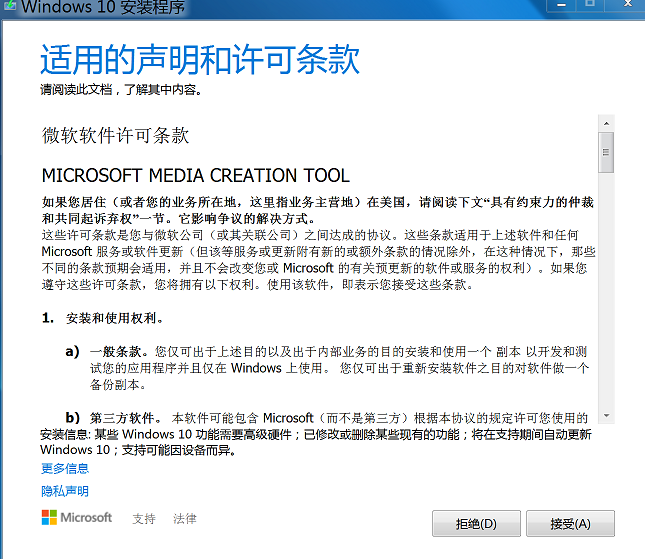Open the 隐私声明 privacy statement link
The image size is (645, 559).
[x=65, y=491]
